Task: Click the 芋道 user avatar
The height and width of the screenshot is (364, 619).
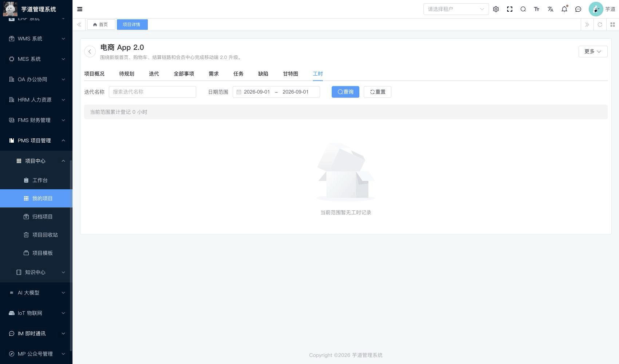Action: 596,9
